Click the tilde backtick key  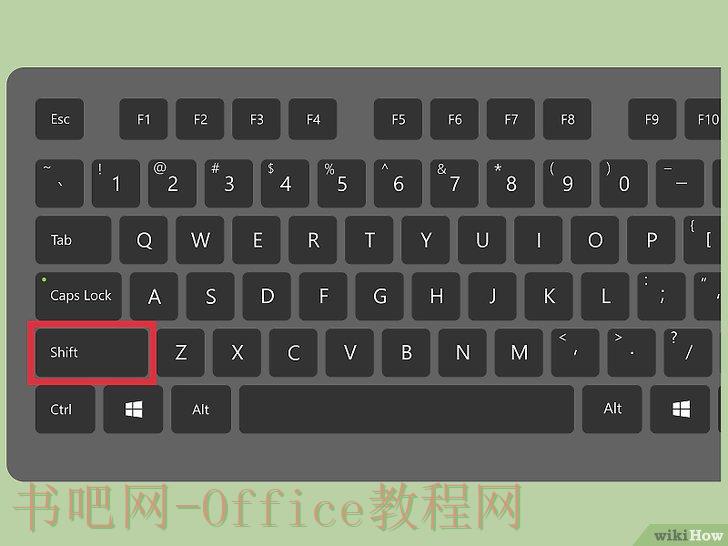(59, 183)
